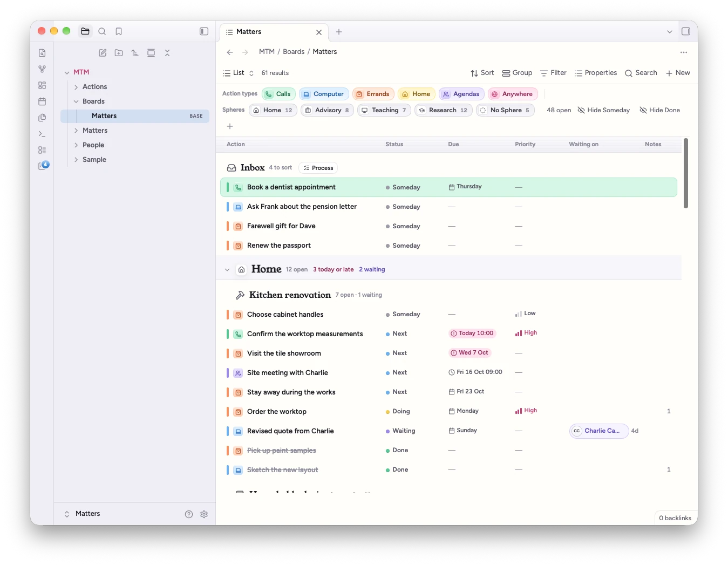The height and width of the screenshot is (565, 728).
Task: Click the vertical scrollbar in list
Action: (686, 173)
